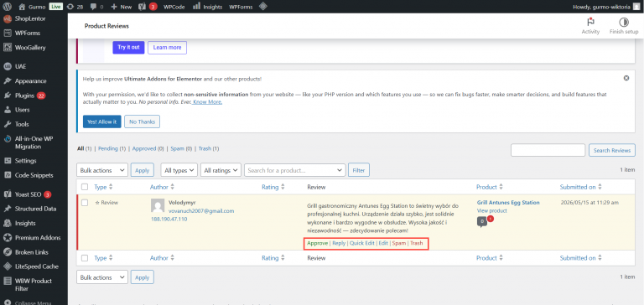Show Spam reviews filter
This screenshot has height=305, width=644.
click(177, 148)
